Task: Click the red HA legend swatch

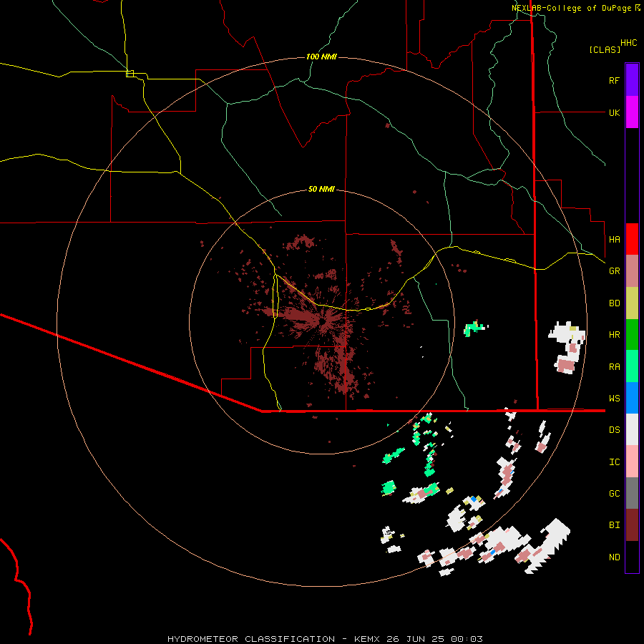Action: tap(632, 239)
